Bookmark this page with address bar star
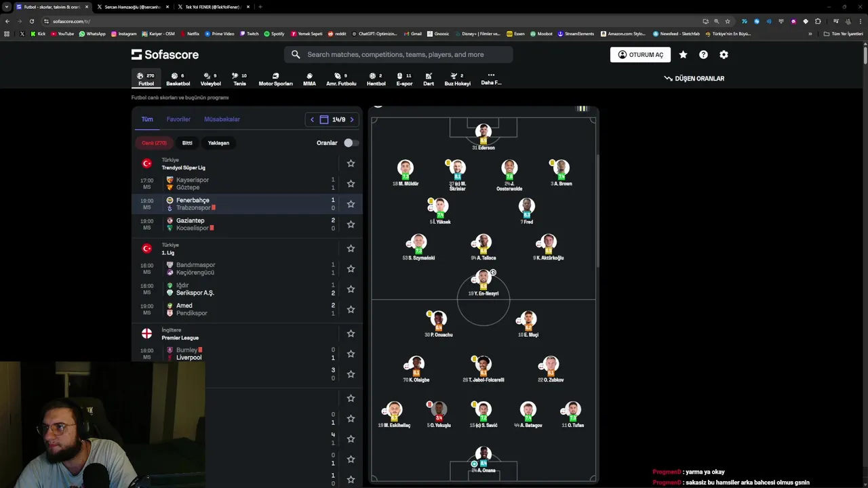 728,21
